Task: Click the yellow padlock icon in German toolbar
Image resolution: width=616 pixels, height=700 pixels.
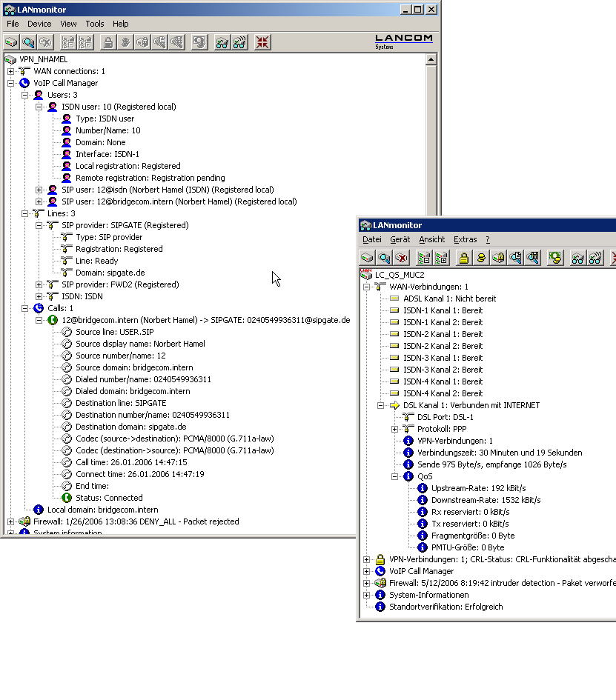Action: (463, 258)
